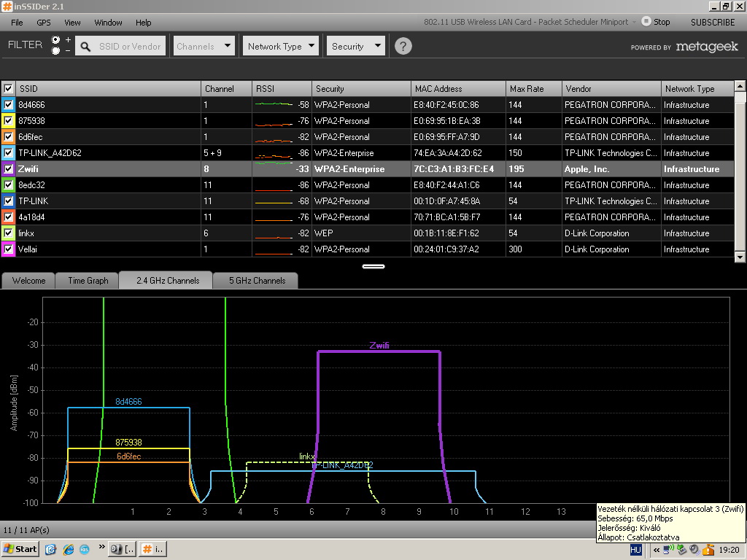Click the purple colour swatch in the Zwifi row
The height and width of the screenshot is (560, 747).
(8, 168)
